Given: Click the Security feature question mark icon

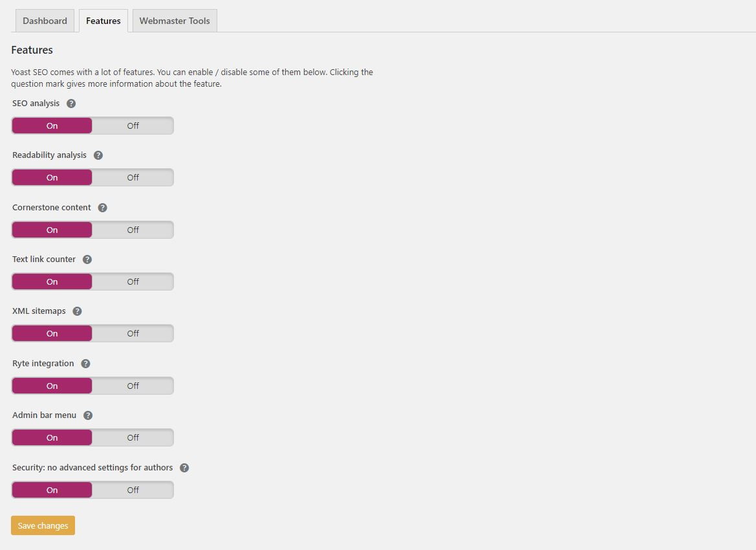Looking at the screenshot, I should tap(184, 467).
